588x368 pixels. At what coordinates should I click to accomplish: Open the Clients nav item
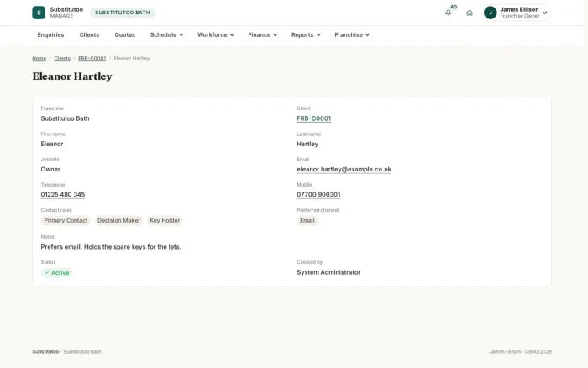click(x=89, y=35)
